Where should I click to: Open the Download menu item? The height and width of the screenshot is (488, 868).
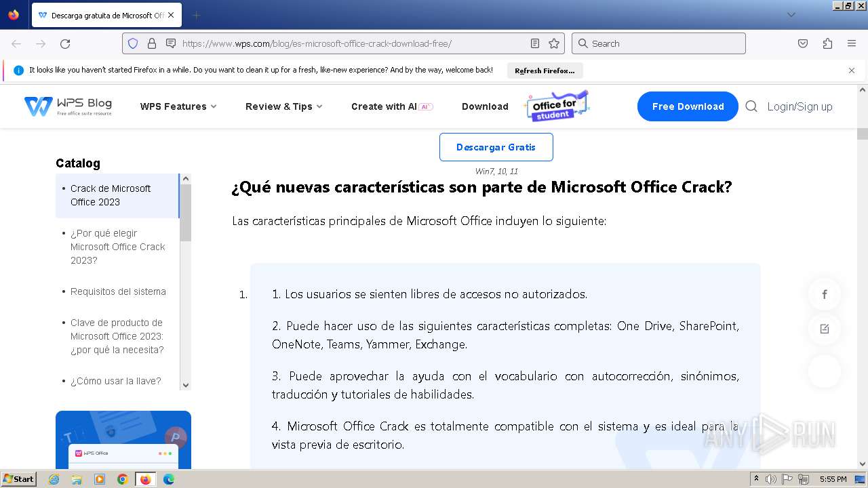(485, 106)
